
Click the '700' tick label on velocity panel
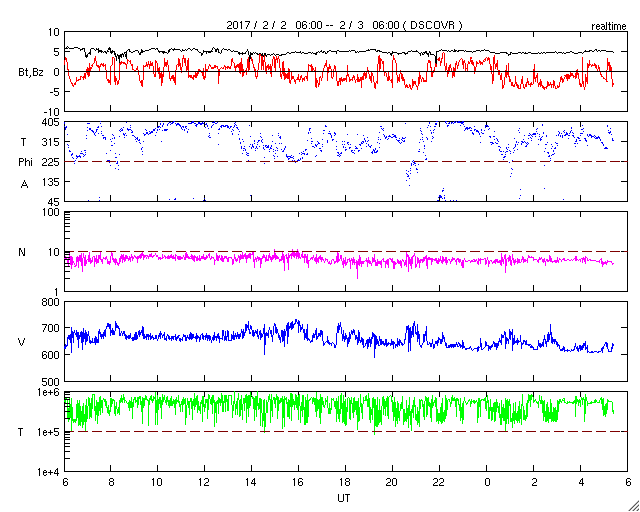point(51,328)
